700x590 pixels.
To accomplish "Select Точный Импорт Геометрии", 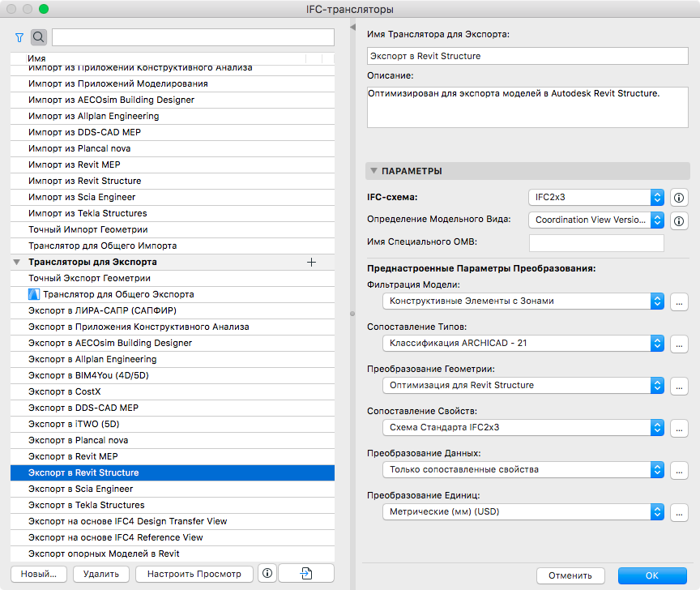I will click(x=173, y=229).
